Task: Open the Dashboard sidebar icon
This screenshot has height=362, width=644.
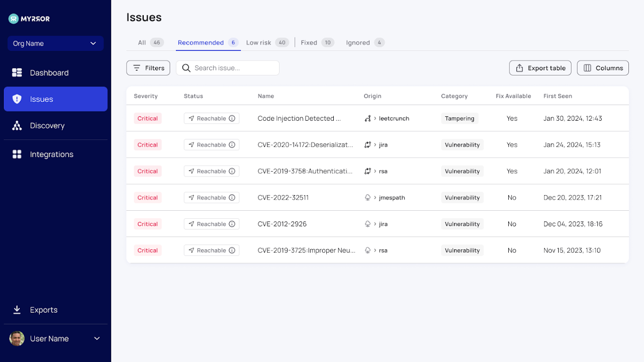Action: (x=17, y=72)
